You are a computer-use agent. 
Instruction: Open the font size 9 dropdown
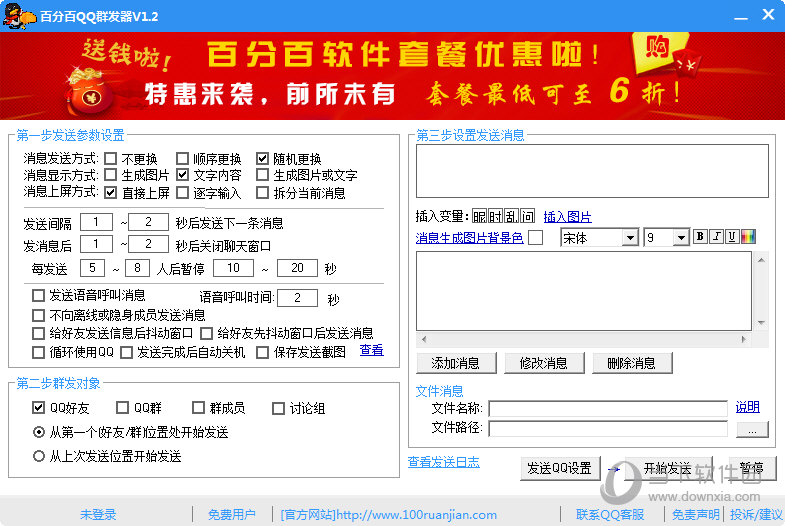(681, 237)
